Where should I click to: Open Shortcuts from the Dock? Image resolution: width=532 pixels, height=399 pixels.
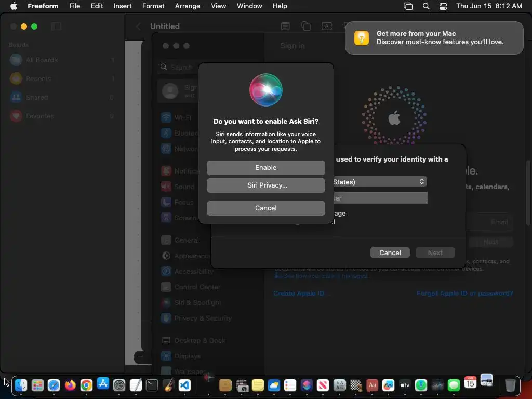[x=307, y=385]
